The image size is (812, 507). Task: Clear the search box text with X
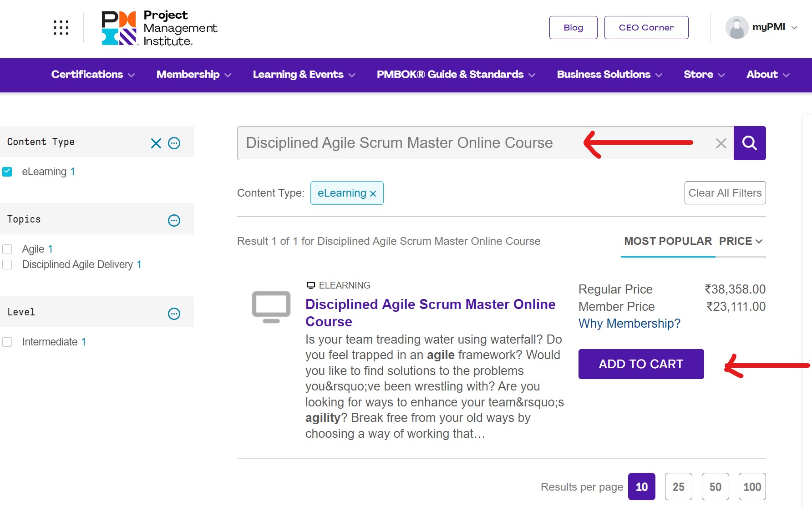[721, 144]
